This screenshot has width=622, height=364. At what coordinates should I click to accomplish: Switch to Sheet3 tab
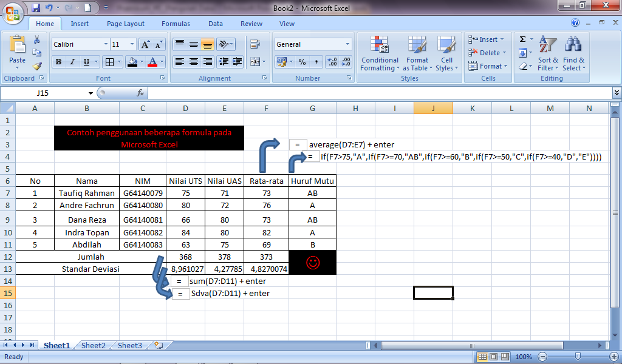pyautogui.click(x=130, y=345)
